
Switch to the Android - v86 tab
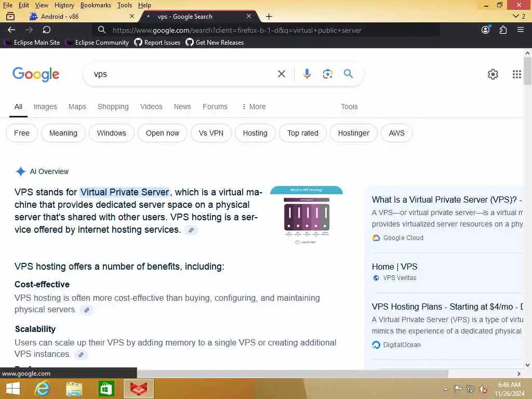click(82, 16)
